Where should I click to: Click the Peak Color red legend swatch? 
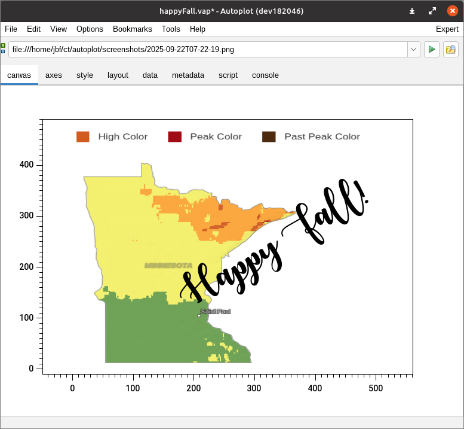coord(175,137)
